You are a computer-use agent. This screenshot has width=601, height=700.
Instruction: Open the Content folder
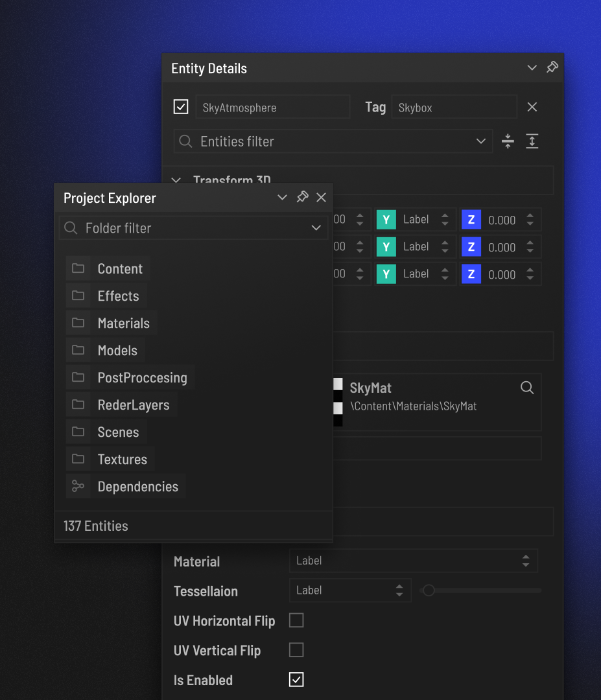point(108,268)
